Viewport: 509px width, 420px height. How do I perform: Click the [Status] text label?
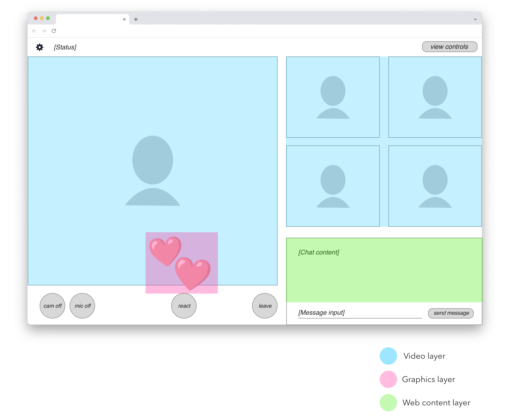[x=65, y=47]
